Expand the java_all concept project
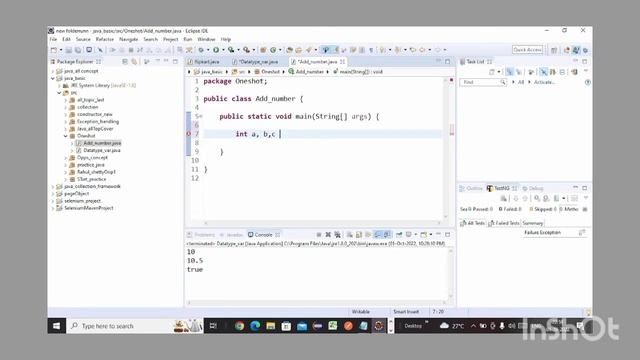Viewport: 640px width, 360px height. [53, 71]
